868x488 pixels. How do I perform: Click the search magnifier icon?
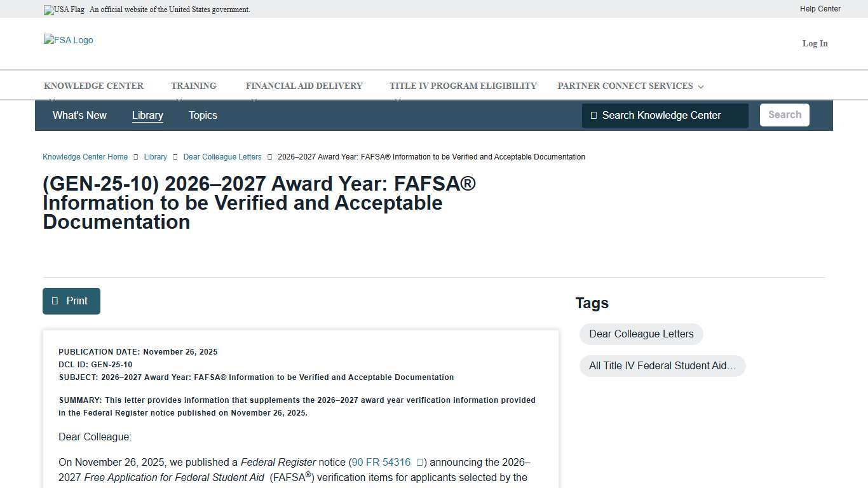(593, 115)
